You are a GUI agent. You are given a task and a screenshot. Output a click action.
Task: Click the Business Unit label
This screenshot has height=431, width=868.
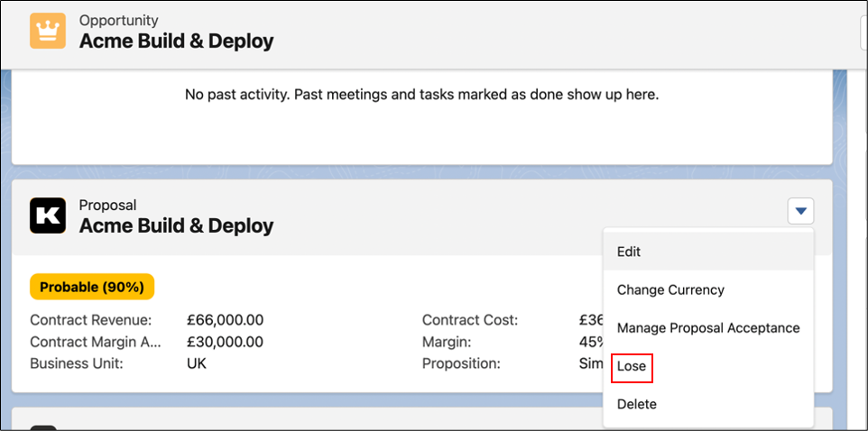[x=76, y=364]
